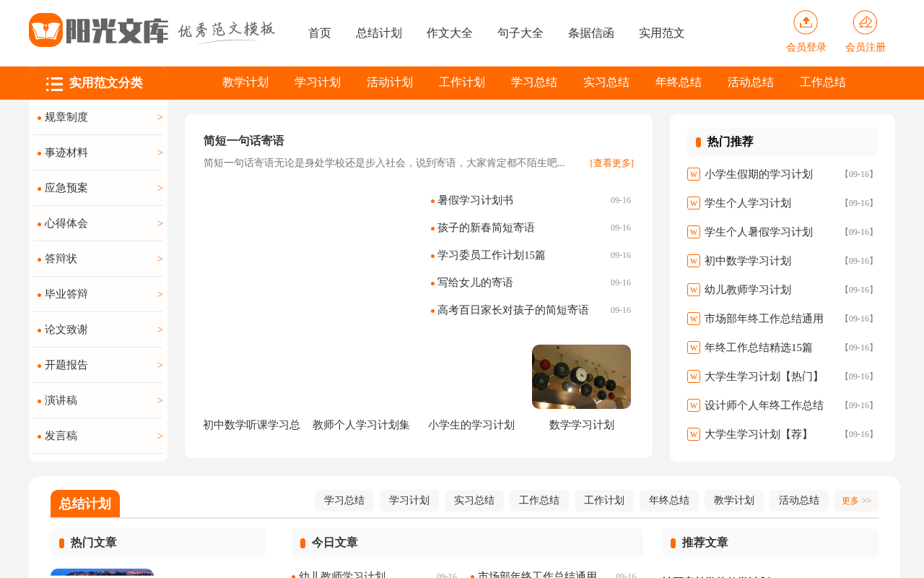Click the 查看更多 link
Screen dimensions: 924x578
612,163
